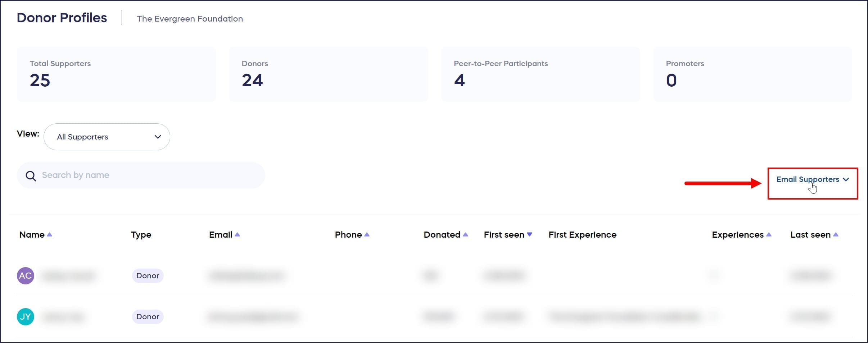Sort by Last seen column arrow
The height and width of the screenshot is (343, 868).
[x=836, y=234]
